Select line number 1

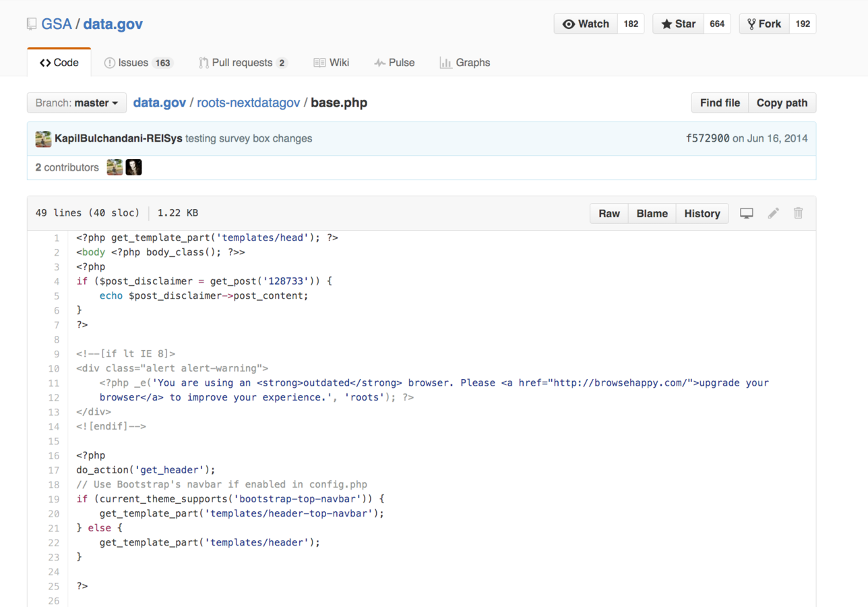click(x=57, y=237)
